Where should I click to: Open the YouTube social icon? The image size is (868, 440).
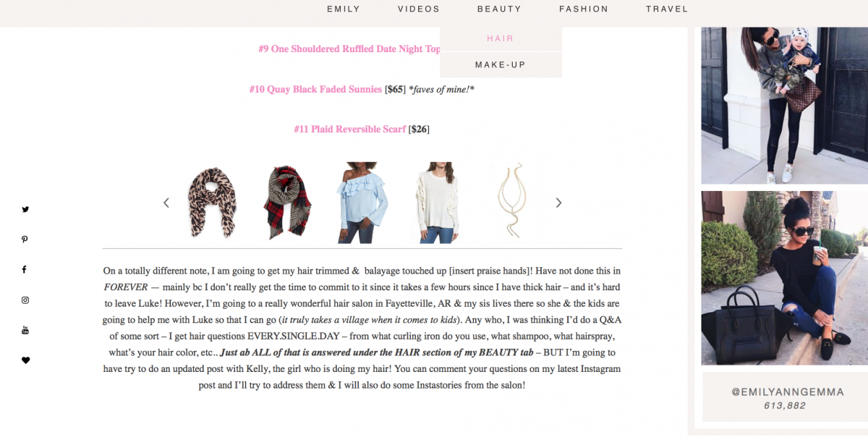[x=25, y=330]
